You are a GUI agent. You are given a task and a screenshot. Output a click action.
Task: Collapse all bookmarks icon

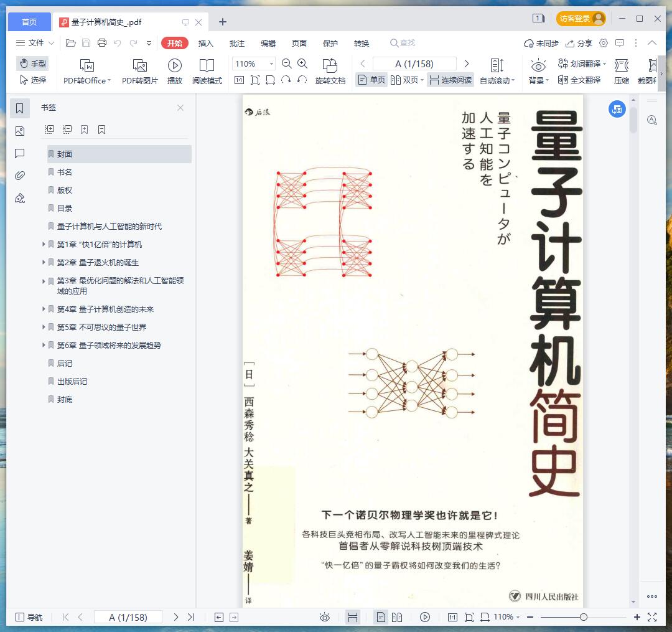(x=67, y=130)
